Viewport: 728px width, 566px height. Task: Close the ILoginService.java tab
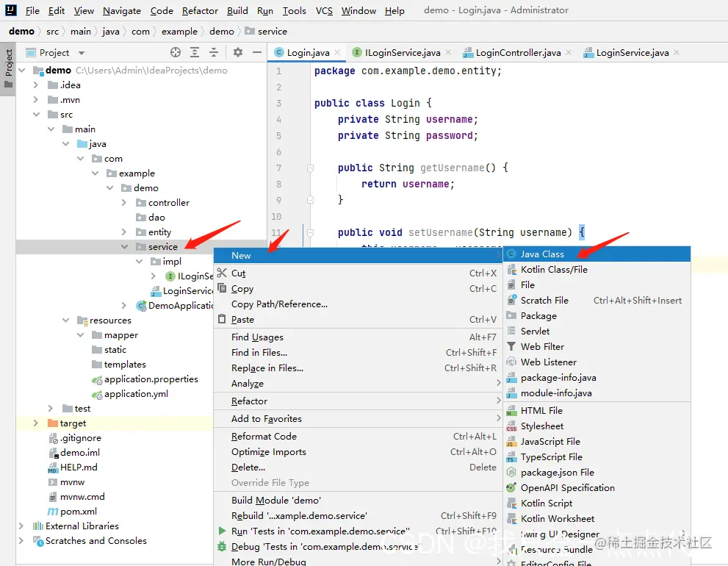(x=448, y=52)
